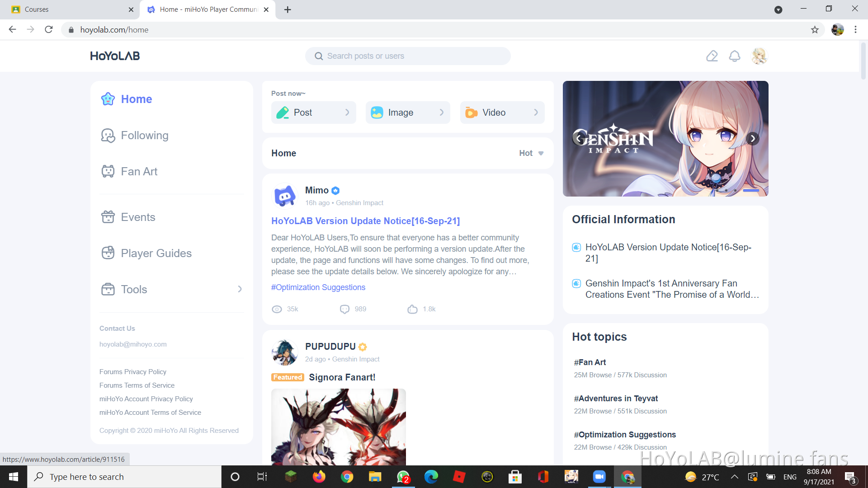
Task: Open the Chrome tab search dropdown
Action: pos(778,9)
